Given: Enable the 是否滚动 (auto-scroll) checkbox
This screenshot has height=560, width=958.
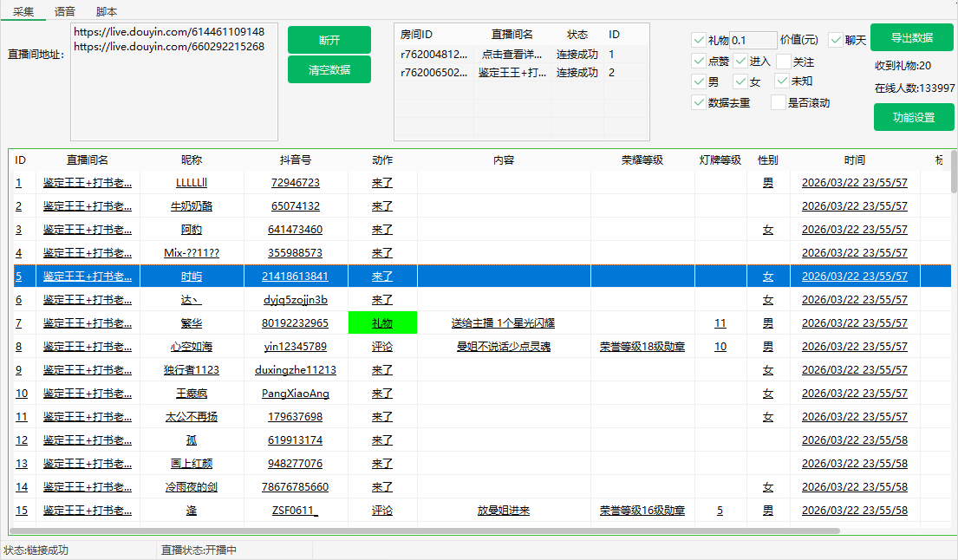Looking at the screenshot, I should point(778,102).
